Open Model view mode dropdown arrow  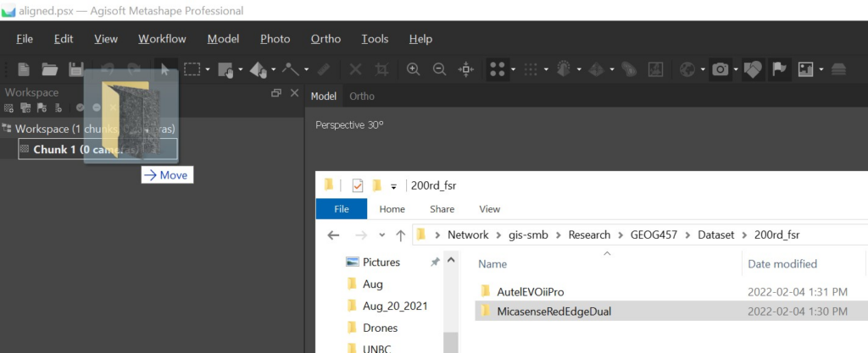tap(579, 69)
